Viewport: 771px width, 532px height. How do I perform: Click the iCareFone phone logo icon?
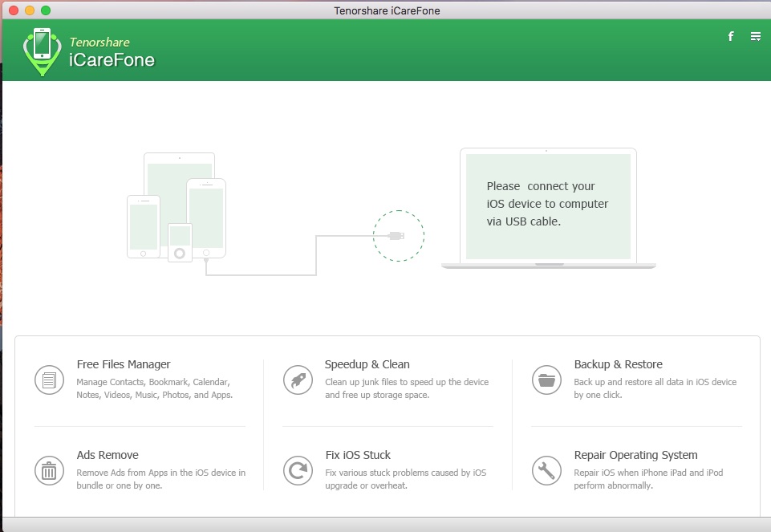pos(43,51)
